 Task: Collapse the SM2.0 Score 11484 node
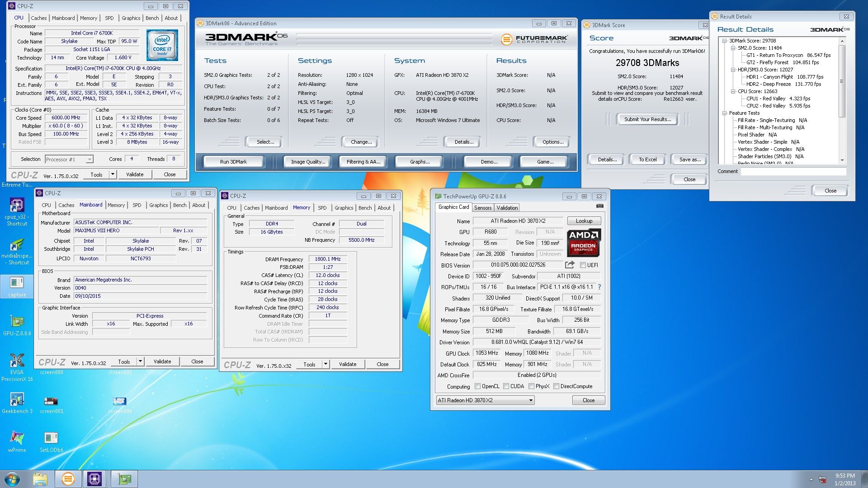[x=733, y=48]
